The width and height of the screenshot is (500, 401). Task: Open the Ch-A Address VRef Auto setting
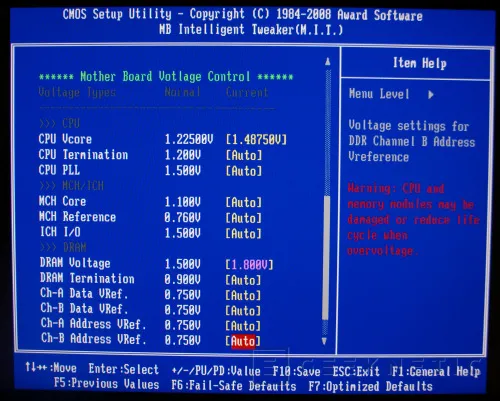[x=243, y=326]
